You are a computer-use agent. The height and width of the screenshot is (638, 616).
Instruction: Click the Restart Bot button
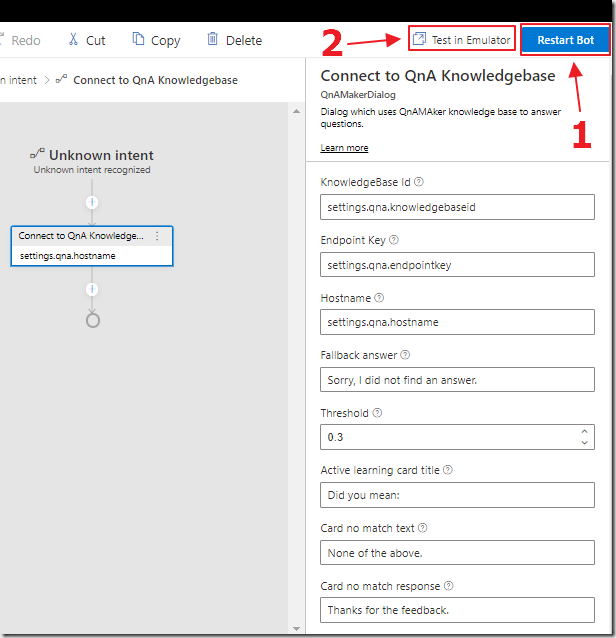click(566, 39)
